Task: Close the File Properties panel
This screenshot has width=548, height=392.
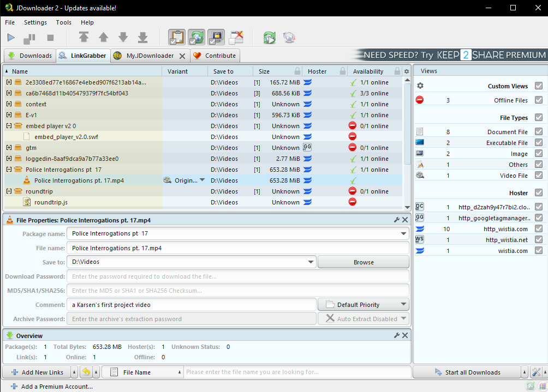Action: coord(405,220)
